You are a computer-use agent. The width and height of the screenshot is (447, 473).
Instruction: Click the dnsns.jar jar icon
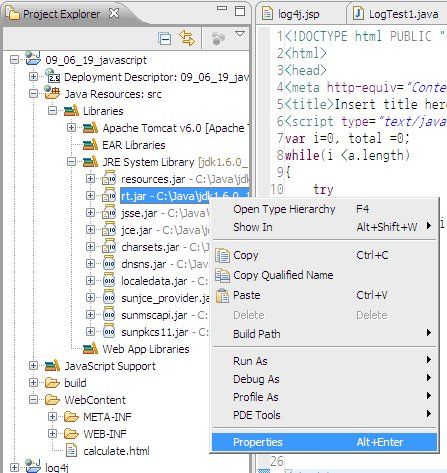[x=109, y=263]
